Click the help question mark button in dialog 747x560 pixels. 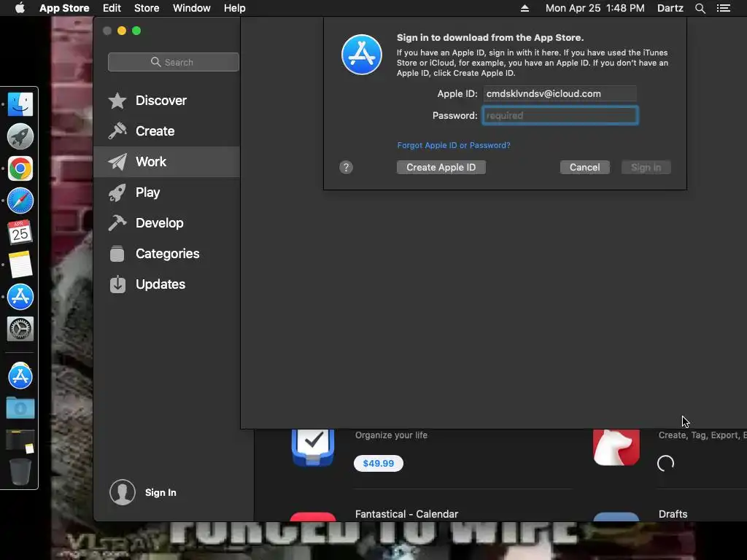click(x=347, y=168)
